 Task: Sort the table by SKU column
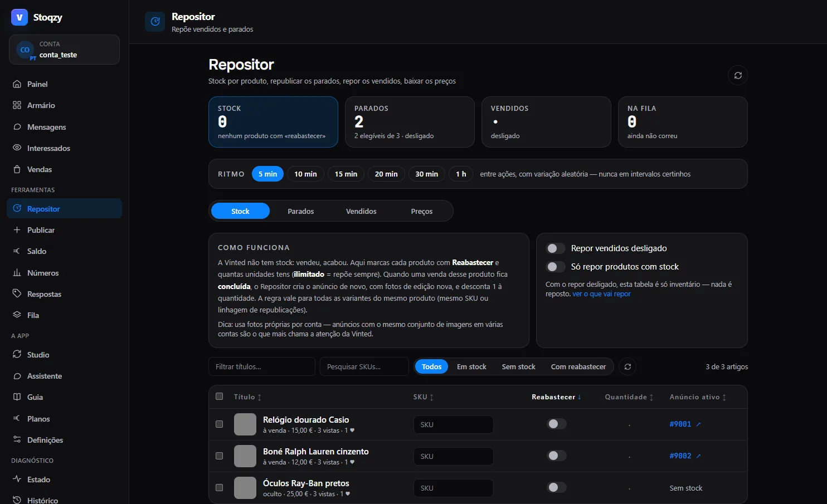click(x=424, y=397)
